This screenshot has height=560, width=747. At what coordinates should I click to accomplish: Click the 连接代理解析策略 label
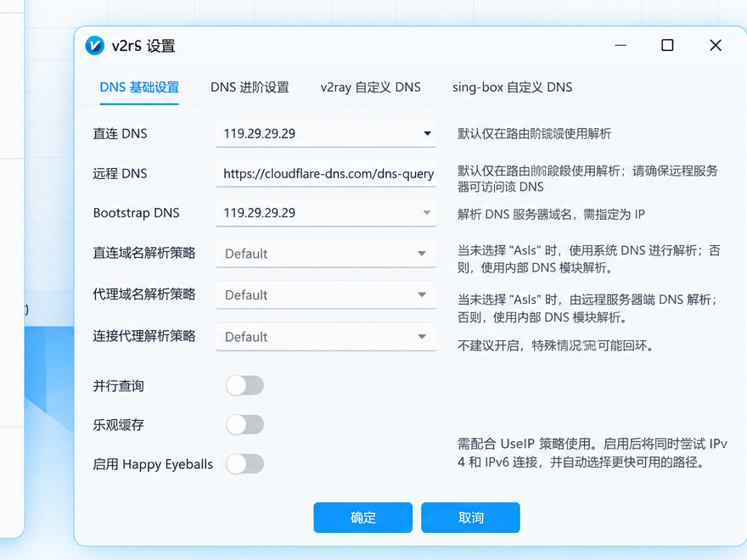tap(144, 336)
